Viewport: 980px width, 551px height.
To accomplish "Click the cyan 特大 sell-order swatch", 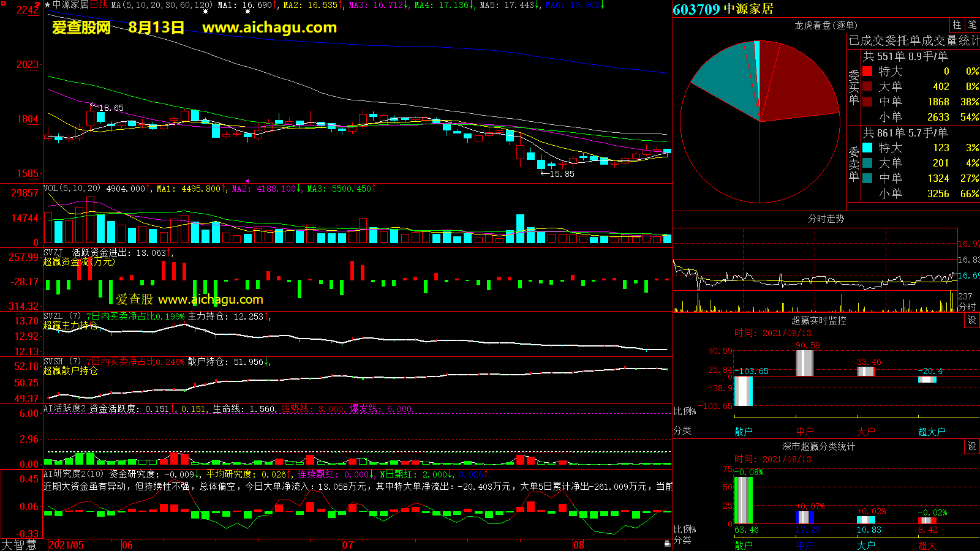I will tap(867, 148).
